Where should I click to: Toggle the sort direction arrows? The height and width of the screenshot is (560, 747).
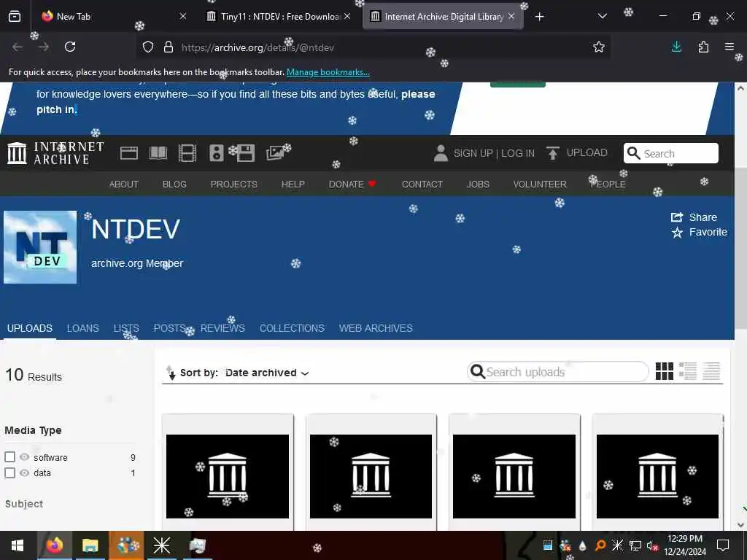pyautogui.click(x=171, y=373)
